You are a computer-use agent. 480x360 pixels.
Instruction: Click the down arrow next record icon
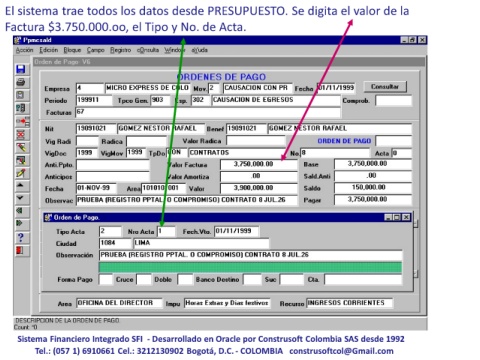pyautogui.click(x=20, y=198)
